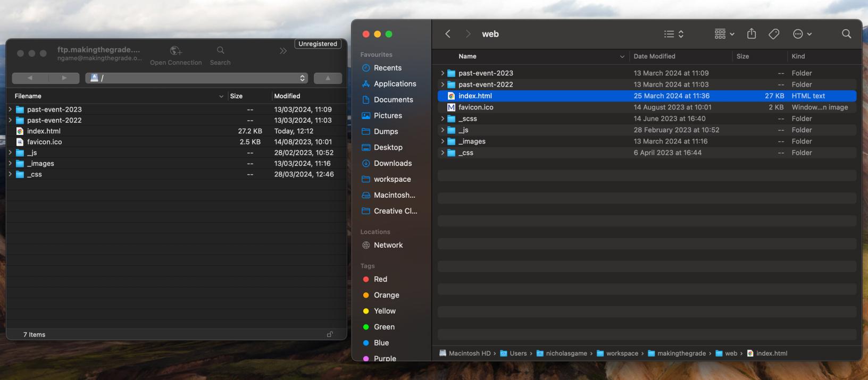868x380 pixels.
Task: Go to parent folder with up arrow button
Action: 328,78
